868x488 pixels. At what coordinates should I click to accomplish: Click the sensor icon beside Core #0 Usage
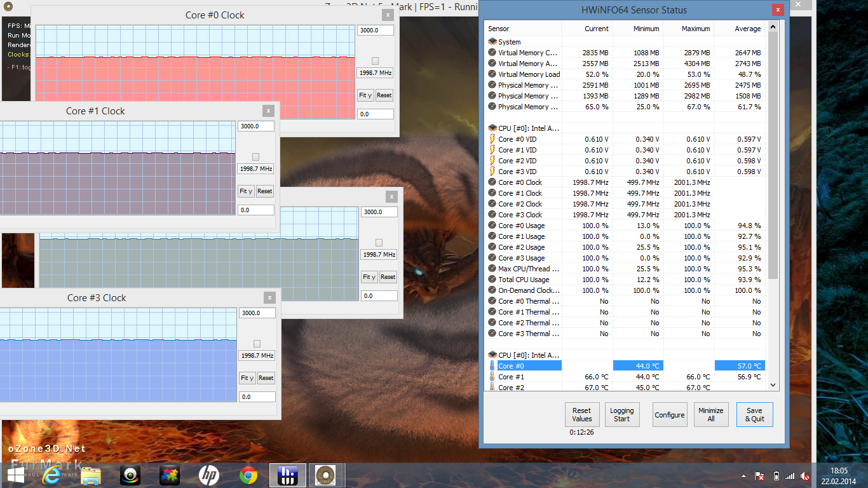click(x=492, y=226)
